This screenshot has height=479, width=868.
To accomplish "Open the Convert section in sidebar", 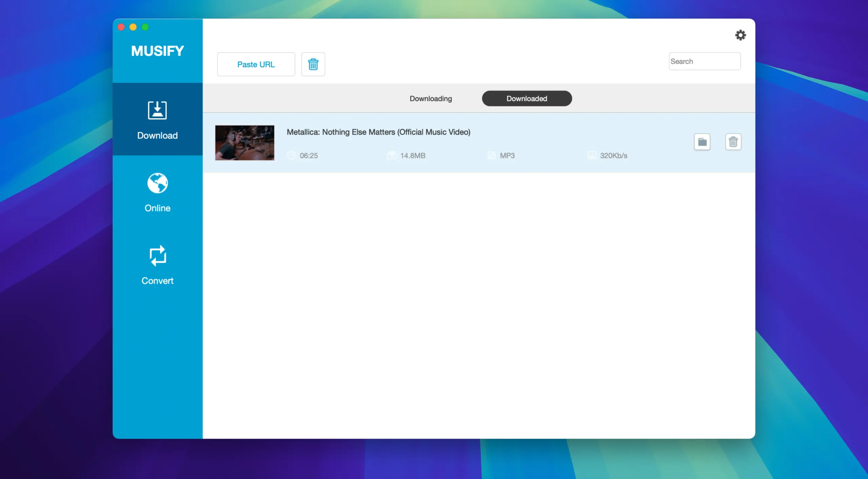I will click(157, 265).
